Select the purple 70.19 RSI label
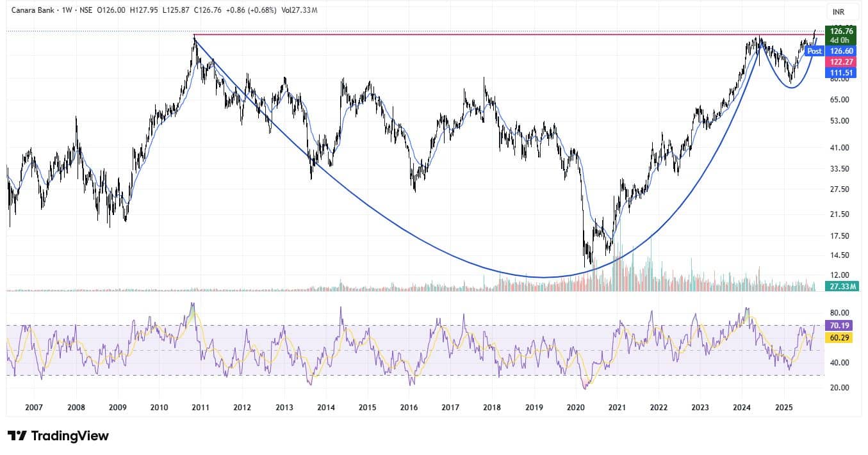Viewport: 868px width, 455px height. pos(839,326)
